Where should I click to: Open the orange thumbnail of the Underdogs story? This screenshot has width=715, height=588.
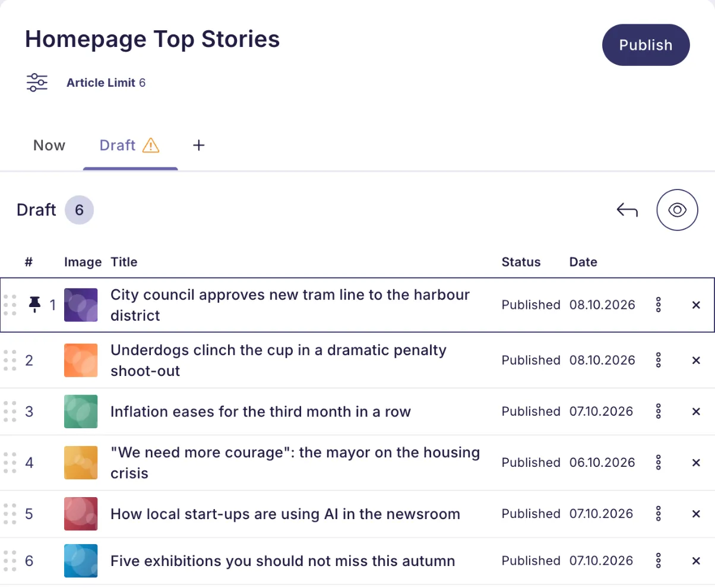click(81, 361)
